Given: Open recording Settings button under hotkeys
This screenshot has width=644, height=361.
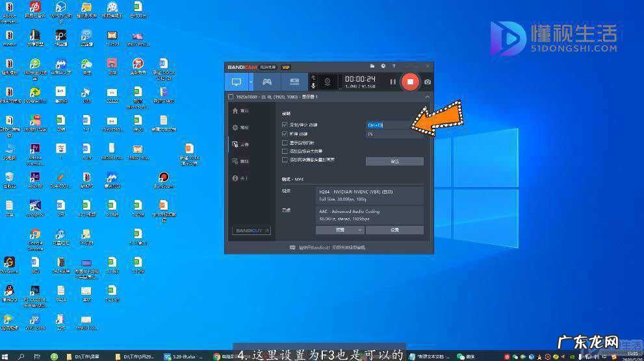Looking at the screenshot, I should pos(394,161).
